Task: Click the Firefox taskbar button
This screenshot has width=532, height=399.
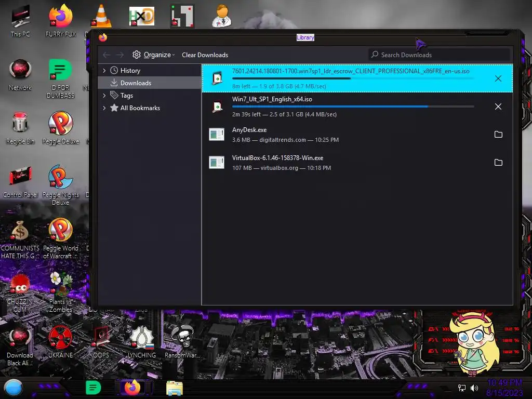Action: (132, 388)
